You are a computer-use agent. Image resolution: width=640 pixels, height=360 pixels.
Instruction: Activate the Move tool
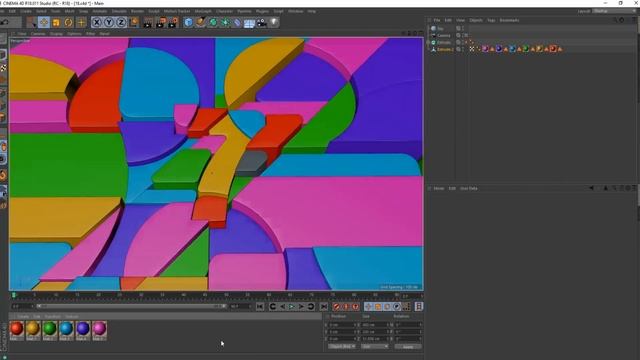tap(44, 22)
